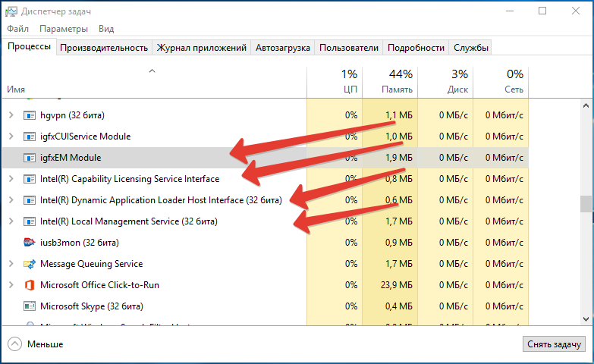Switch to the Процессы tab
Screen dimensions: 594x364
29,46
